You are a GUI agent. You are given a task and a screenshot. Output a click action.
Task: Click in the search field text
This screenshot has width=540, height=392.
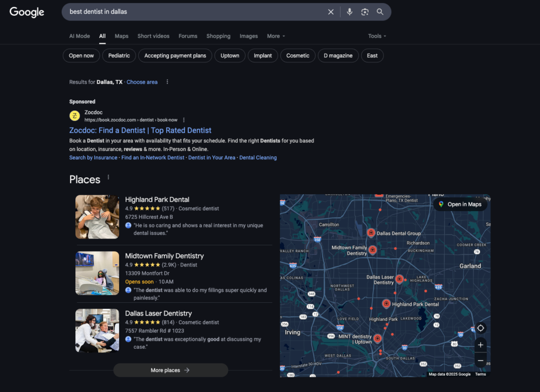click(x=98, y=12)
